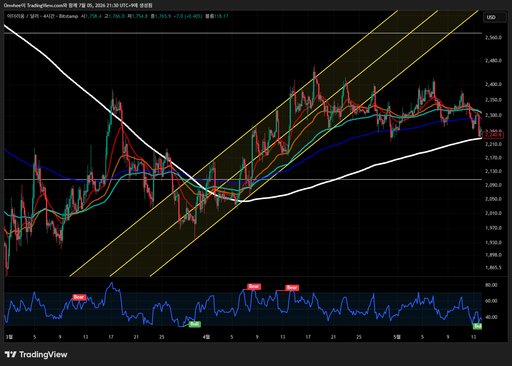Click the open value 1,758.4
The image size is (512, 366).
[x=93, y=16]
